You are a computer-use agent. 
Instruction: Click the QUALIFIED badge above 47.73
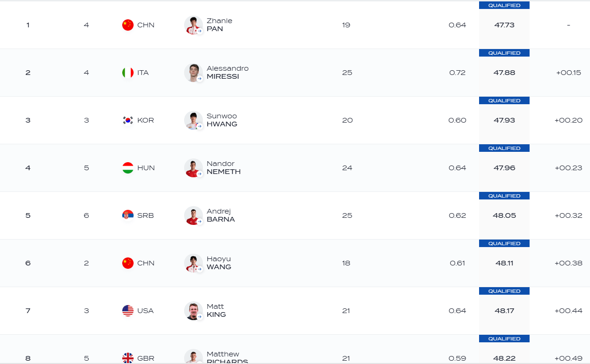tap(504, 5)
